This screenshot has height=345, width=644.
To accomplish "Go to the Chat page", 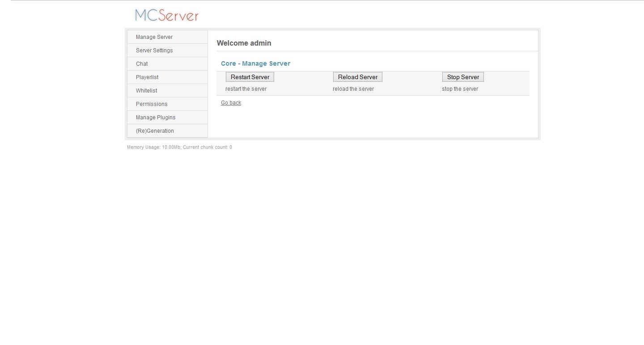I will pyautogui.click(x=167, y=64).
